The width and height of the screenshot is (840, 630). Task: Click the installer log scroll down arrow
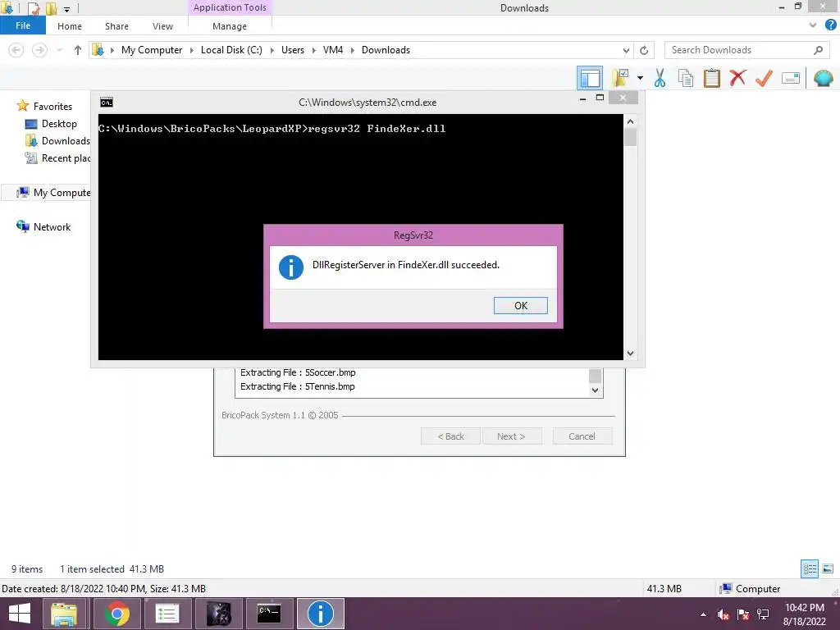595,390
